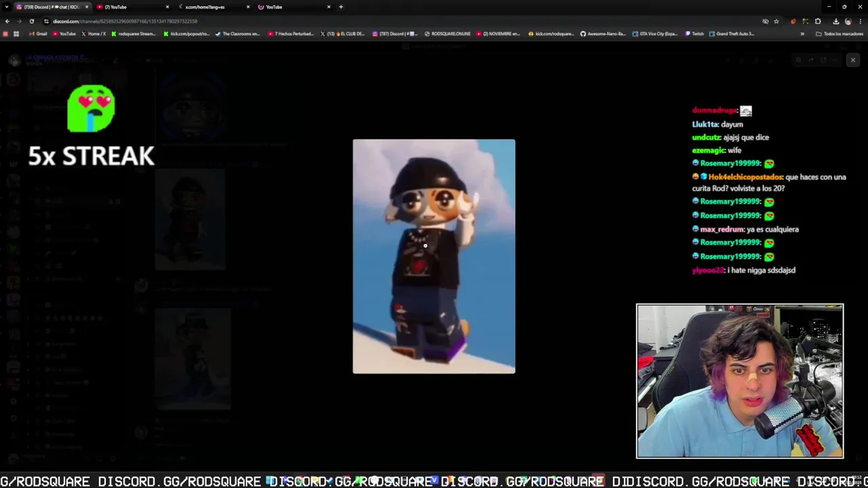Click the discord.com address bar
Image resolution: width=868 pixels, height=488 pixels.
click(400, 21)
